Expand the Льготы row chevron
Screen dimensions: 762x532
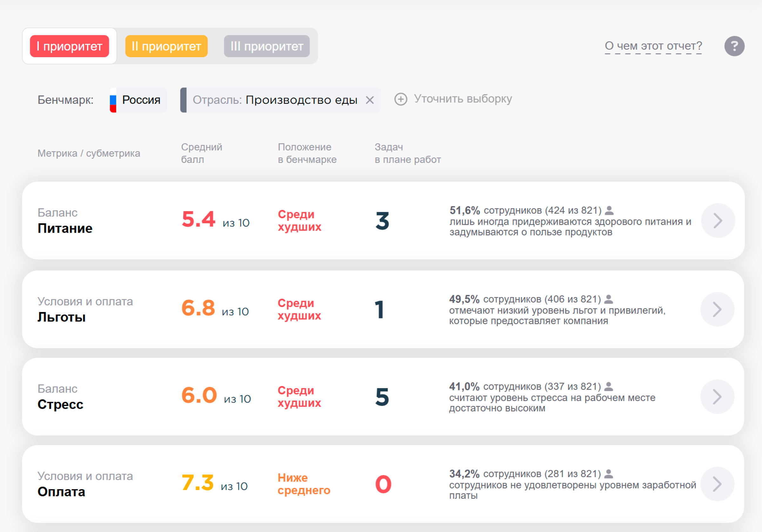pos(717,309)
